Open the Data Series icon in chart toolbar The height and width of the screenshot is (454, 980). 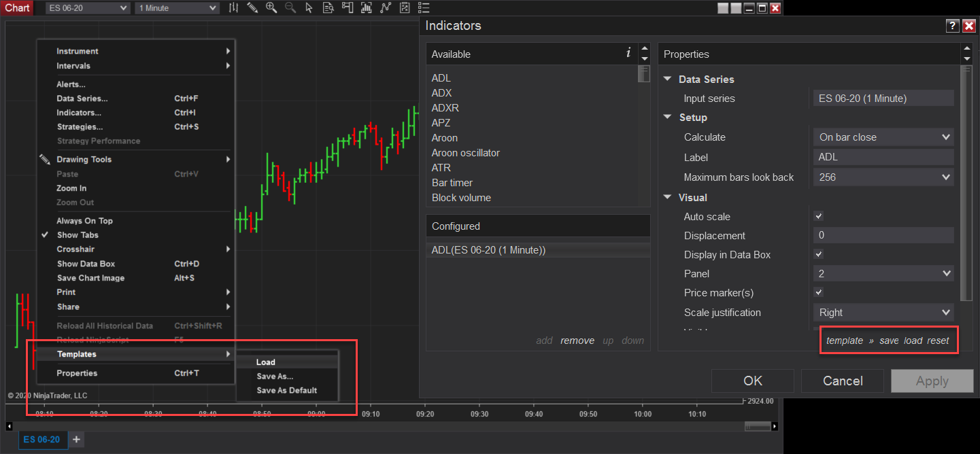367,7
